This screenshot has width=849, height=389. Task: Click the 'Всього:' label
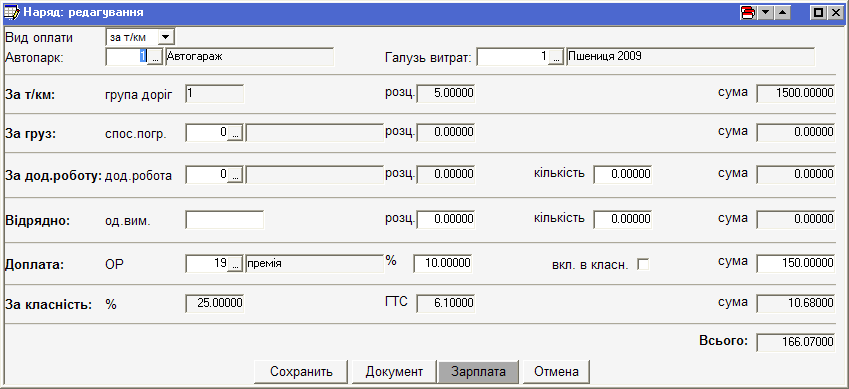coord(723,341)
